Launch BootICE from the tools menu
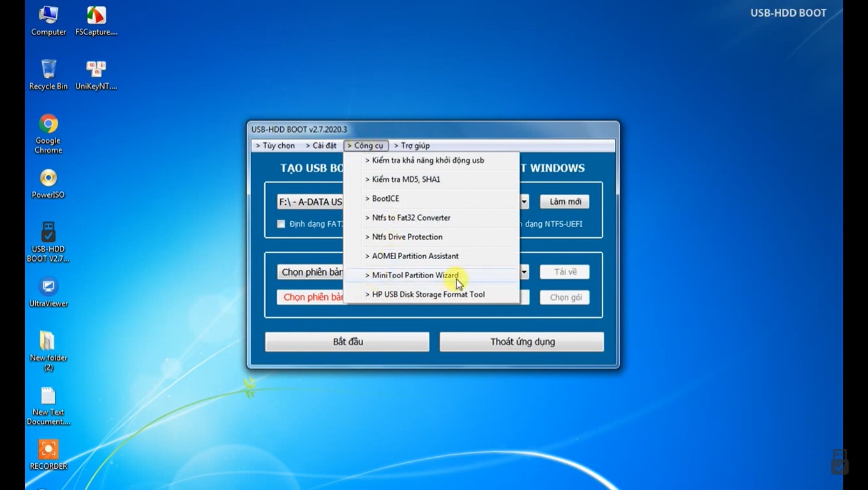868x490 pixels. 431,198
